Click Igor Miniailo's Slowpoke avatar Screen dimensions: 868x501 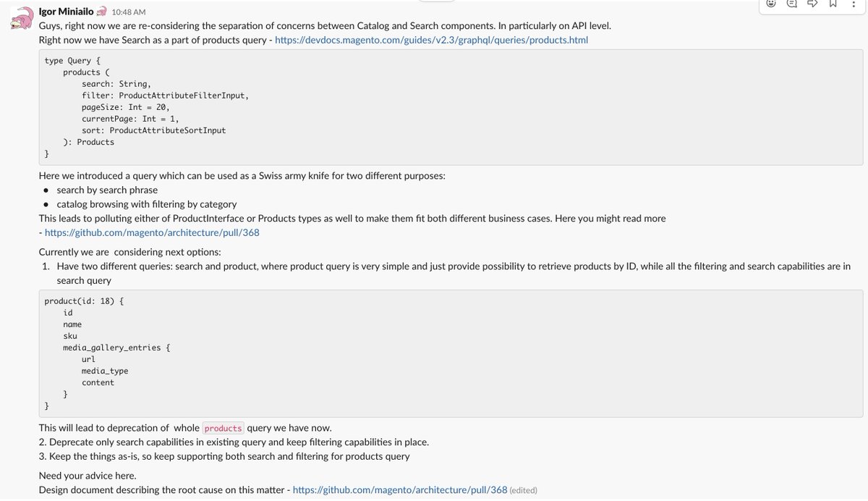(x=22, y=19)
